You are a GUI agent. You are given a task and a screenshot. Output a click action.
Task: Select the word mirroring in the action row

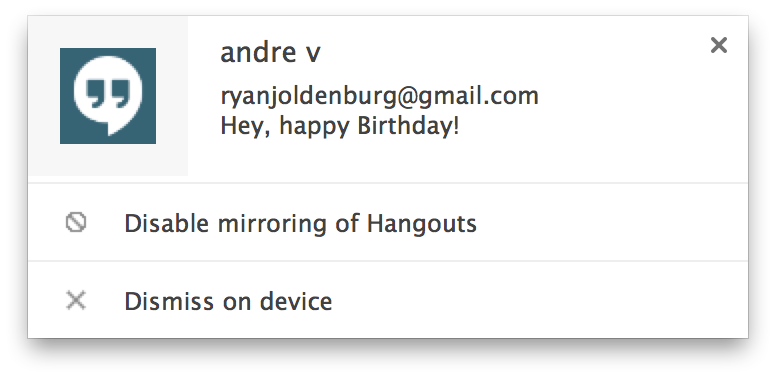272,224
